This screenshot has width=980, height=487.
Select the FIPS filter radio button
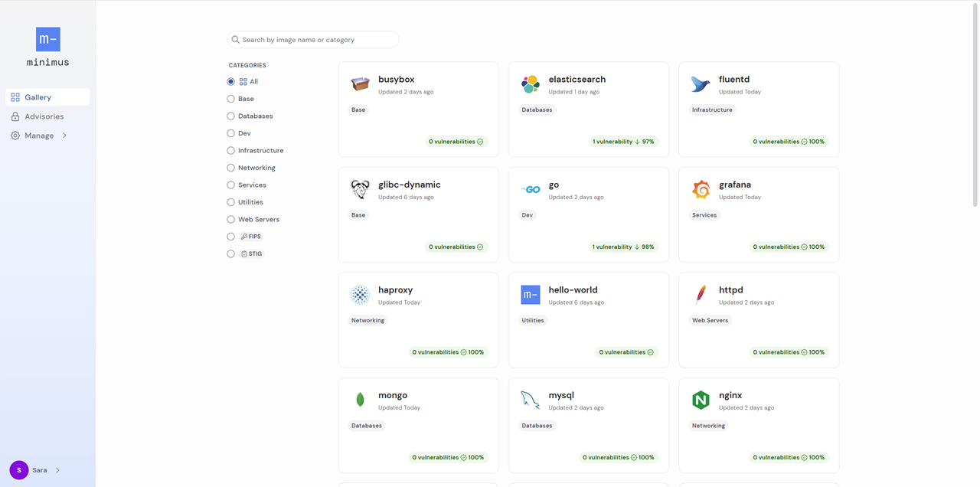point(230,237)
